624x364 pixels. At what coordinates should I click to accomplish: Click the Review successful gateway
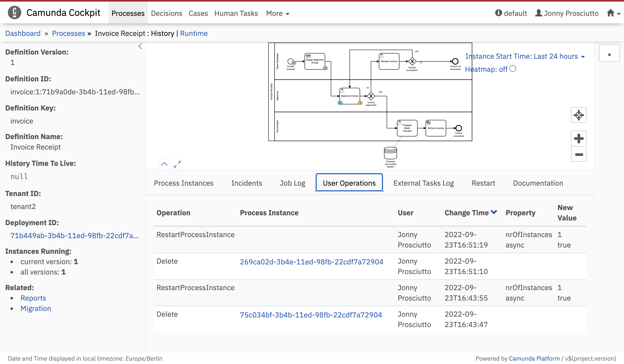(412, 62)
